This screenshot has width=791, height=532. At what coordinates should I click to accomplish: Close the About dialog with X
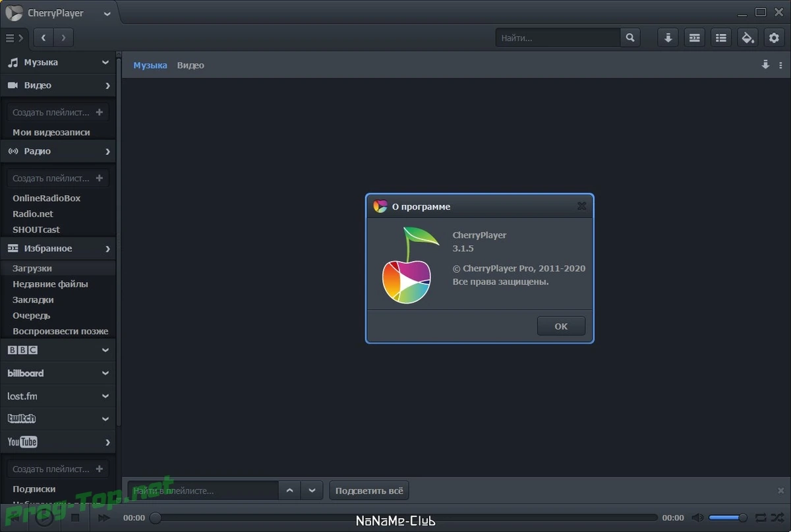coord(581,206)
